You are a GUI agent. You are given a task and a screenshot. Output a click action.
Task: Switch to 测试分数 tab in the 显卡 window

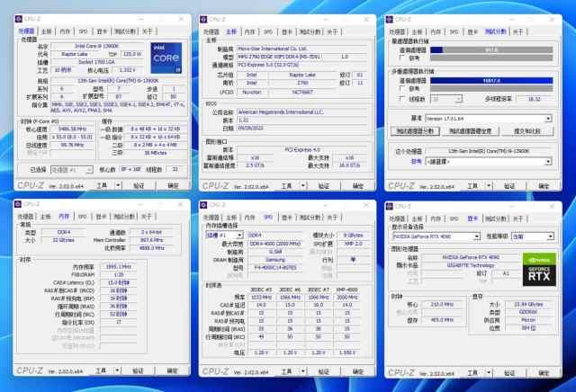(496, 218)
